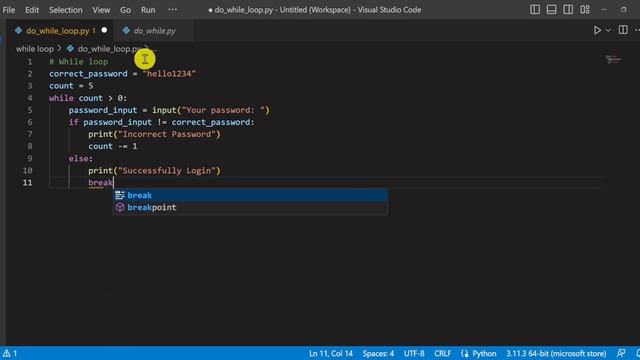
Task: Click the unsaved dot on do_while_loop.py tab
Action: pos(104,30)
